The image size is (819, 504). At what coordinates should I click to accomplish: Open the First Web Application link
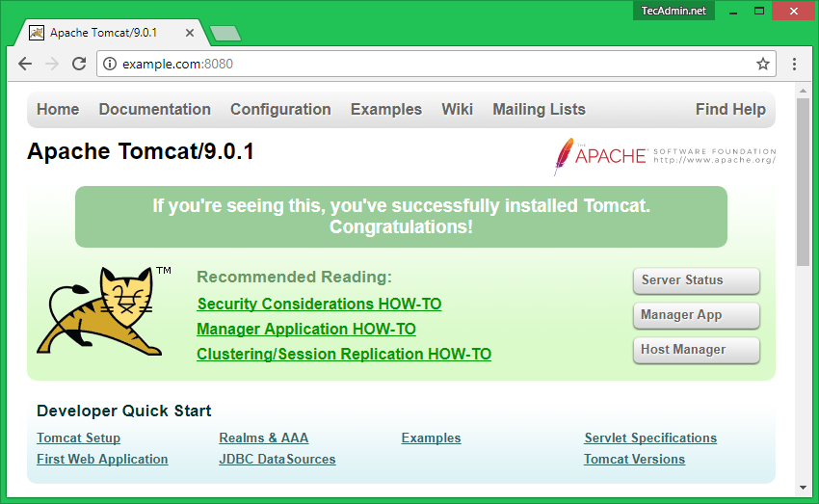point(102,459)
